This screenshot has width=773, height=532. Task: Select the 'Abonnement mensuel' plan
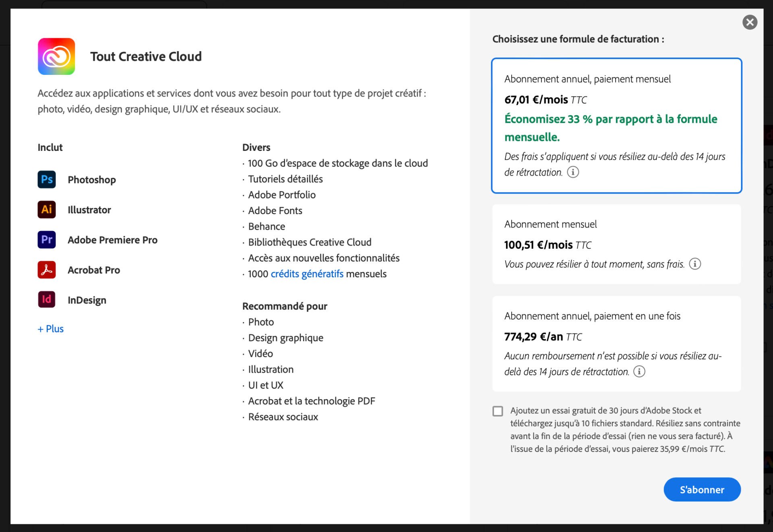[616, 244]
